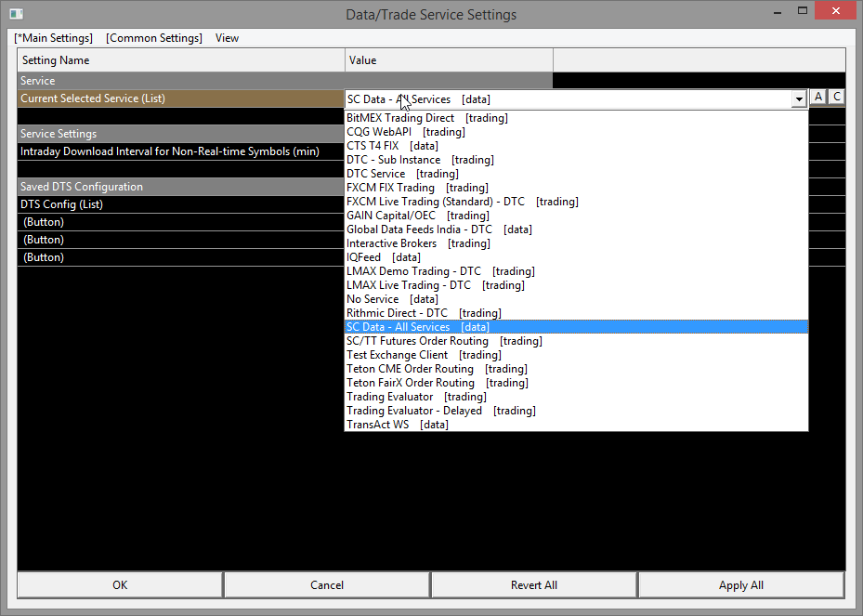Collapse the service dropdown arrow
863x616 pixels.
coord(799,99)
